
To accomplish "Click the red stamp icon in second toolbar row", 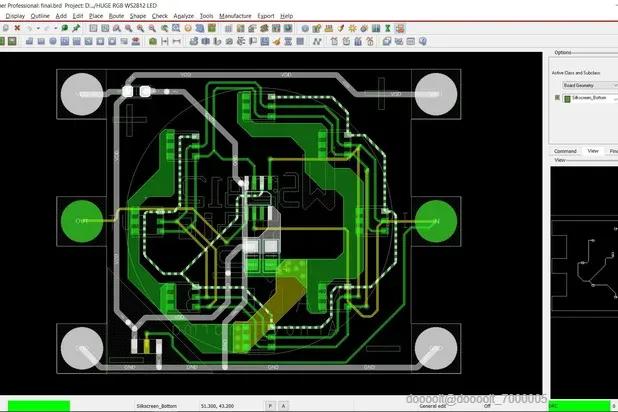I will 136,41.
